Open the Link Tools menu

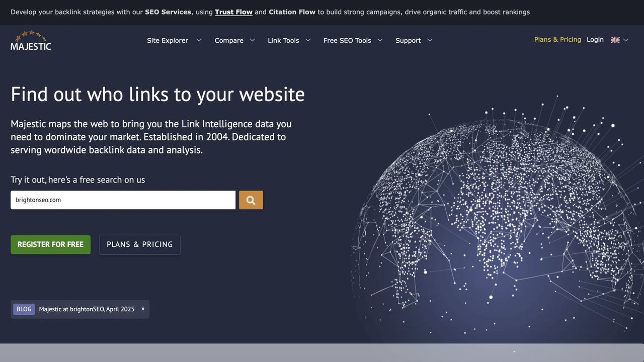click(x=283, y=40)
